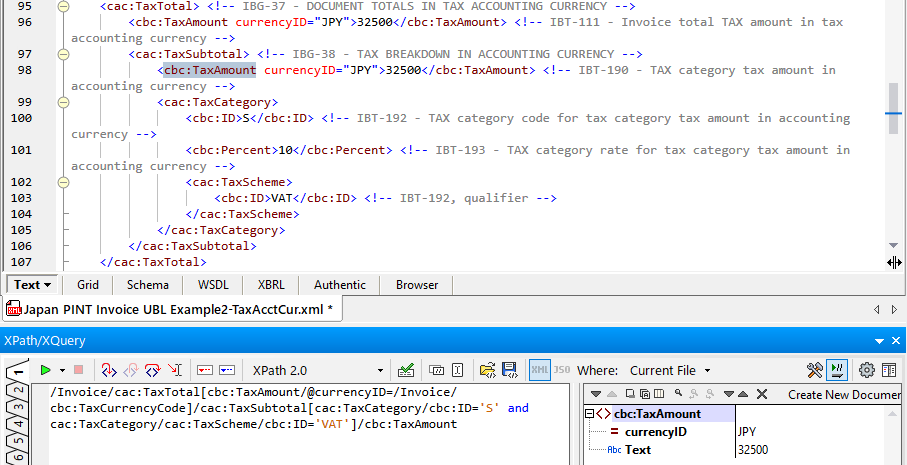Click the copy-with-A icon in results toolbar

click(x=644, y=394)
